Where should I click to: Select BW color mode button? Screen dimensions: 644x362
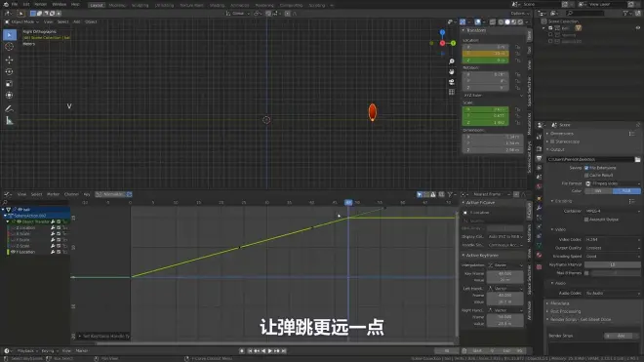598,191
